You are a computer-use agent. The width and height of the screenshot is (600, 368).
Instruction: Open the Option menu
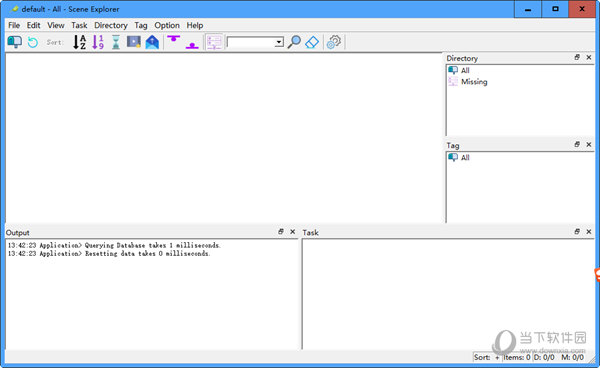167,25
